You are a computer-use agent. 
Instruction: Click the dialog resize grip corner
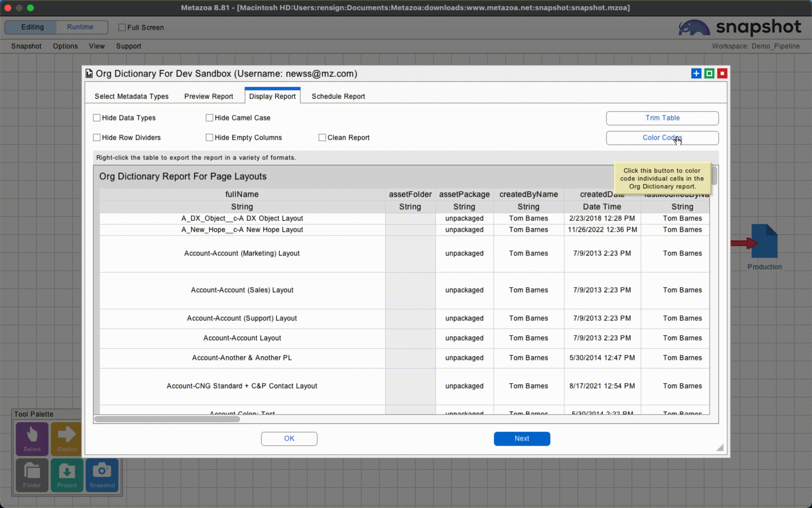(720, 447)
